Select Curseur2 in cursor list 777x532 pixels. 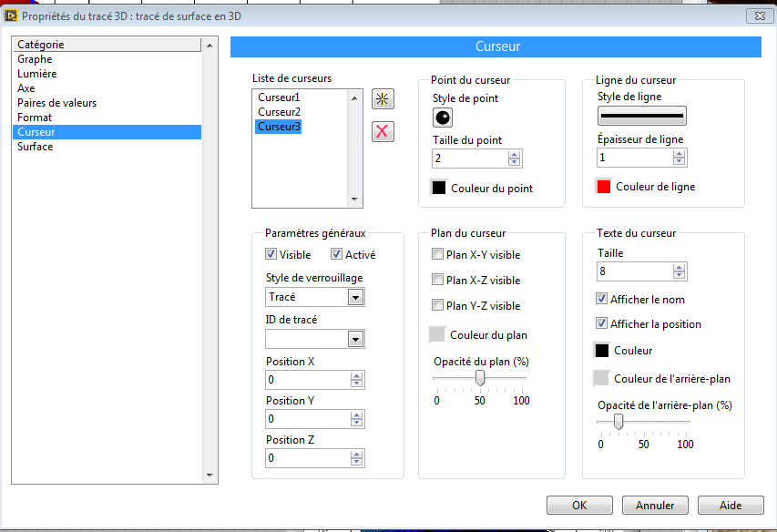(279, 112)
